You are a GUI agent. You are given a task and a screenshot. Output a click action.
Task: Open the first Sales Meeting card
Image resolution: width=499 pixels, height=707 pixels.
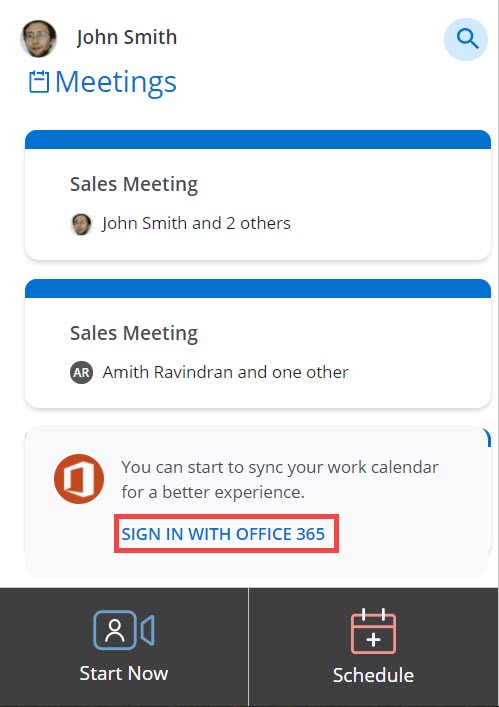(258, 195)
